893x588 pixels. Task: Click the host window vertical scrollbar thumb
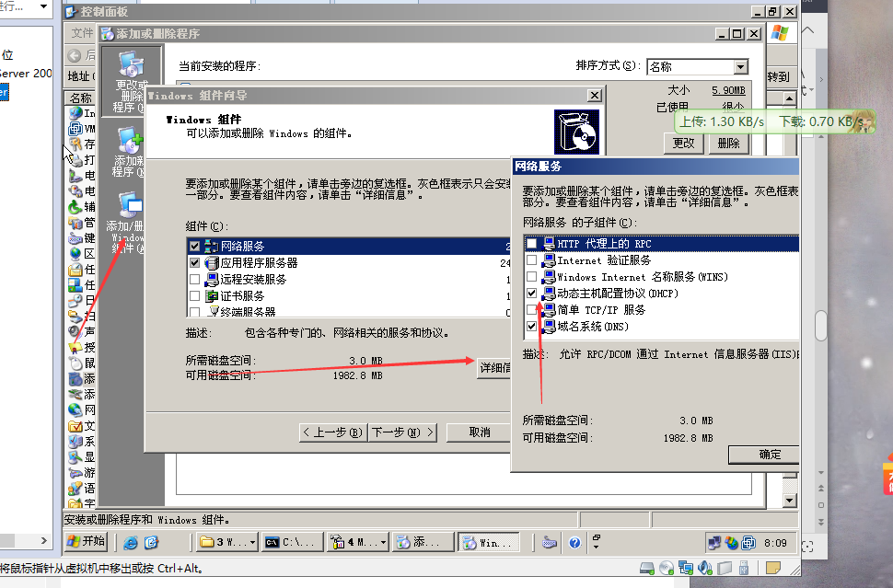coord(820,325)
